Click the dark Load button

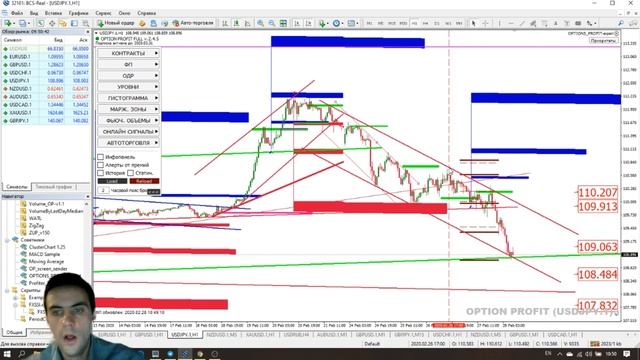[x=112, y=181]
